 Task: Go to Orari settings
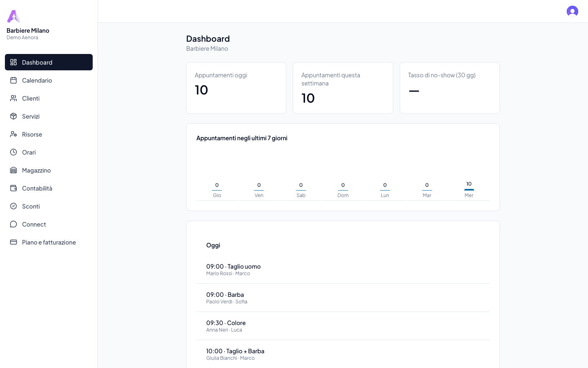click(49, 152)
